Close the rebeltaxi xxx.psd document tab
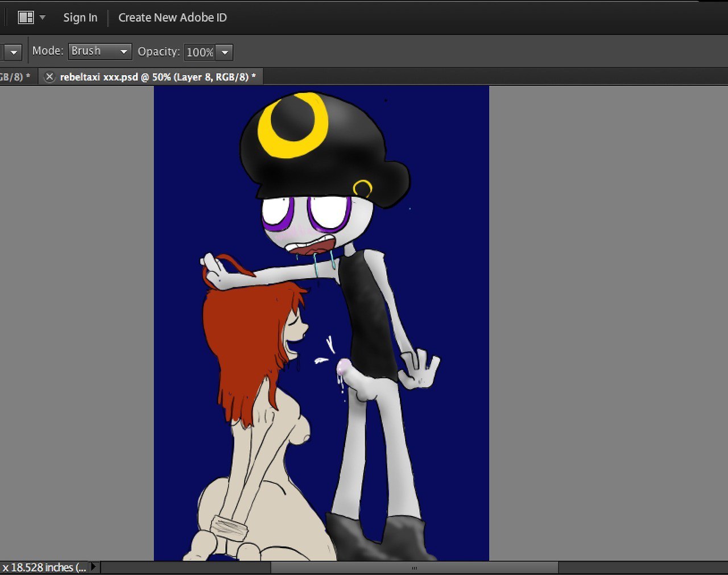The image size is (728, 575). (x=49, y=77)
